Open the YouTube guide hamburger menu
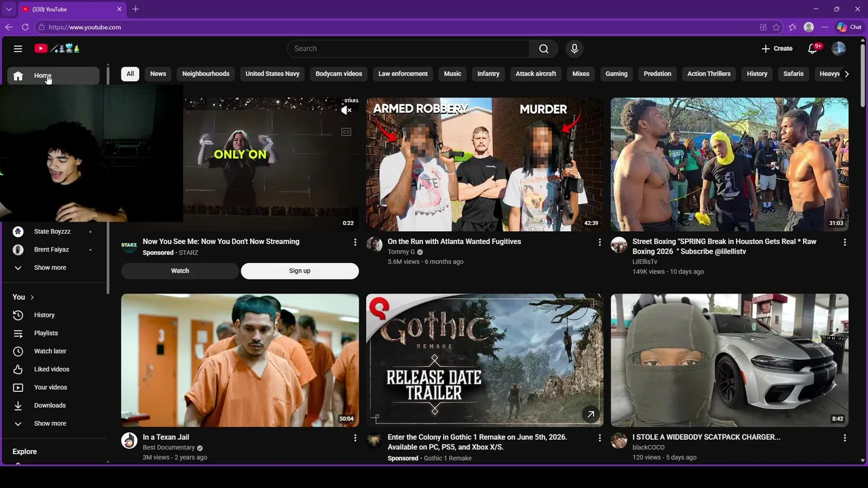Image resolution: width=868 pixels, height=488 pixels. click(x=18, y=49)
